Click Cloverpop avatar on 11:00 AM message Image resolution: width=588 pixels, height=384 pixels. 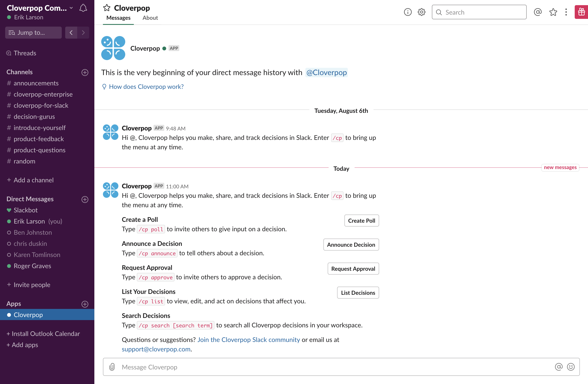(x=111, y=190)
